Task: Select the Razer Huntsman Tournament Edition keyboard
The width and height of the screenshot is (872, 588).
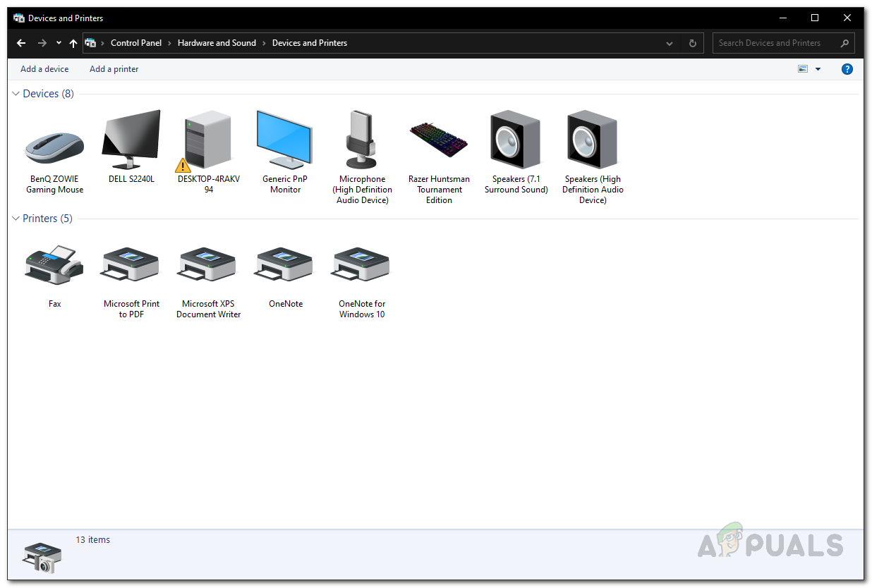Action: click(439, 140)
